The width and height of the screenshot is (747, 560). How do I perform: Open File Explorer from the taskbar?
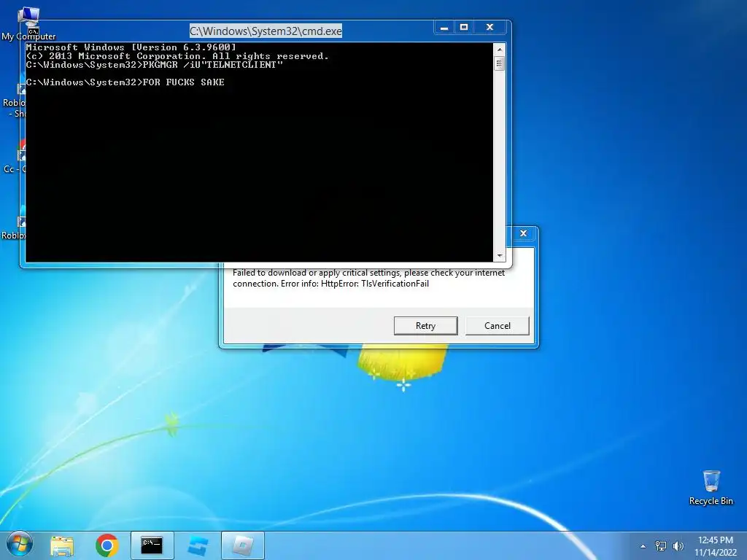click(x=62, y=545)
